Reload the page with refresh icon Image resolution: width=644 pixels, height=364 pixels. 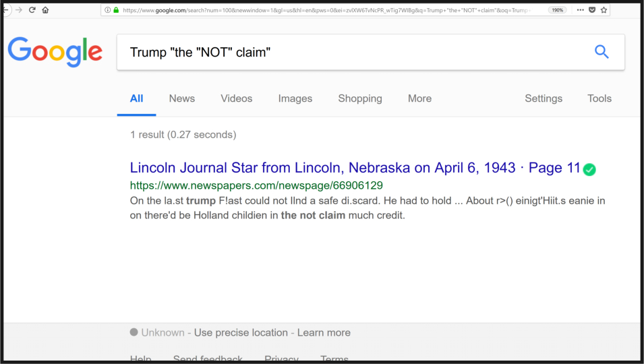[32, 10]
